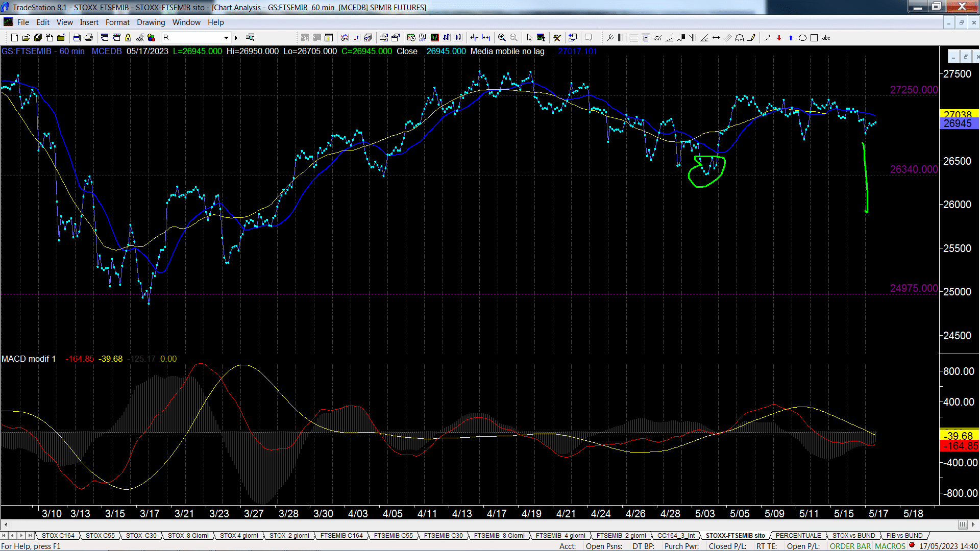The width and height of the screenshot is (980, 551).
Task: Click the padlock icon in the toolbar
Action: [x=128, y=37]
